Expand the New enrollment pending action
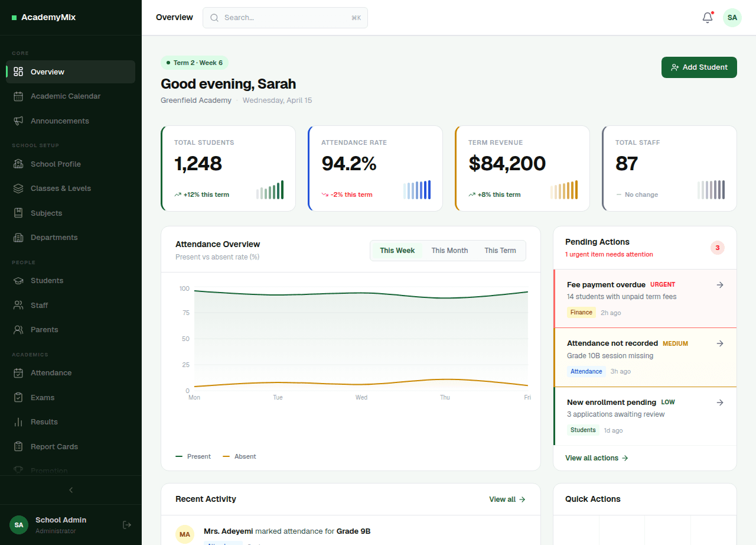The height and width of the screenshot is (545, 756). click(x=720, y=402)
